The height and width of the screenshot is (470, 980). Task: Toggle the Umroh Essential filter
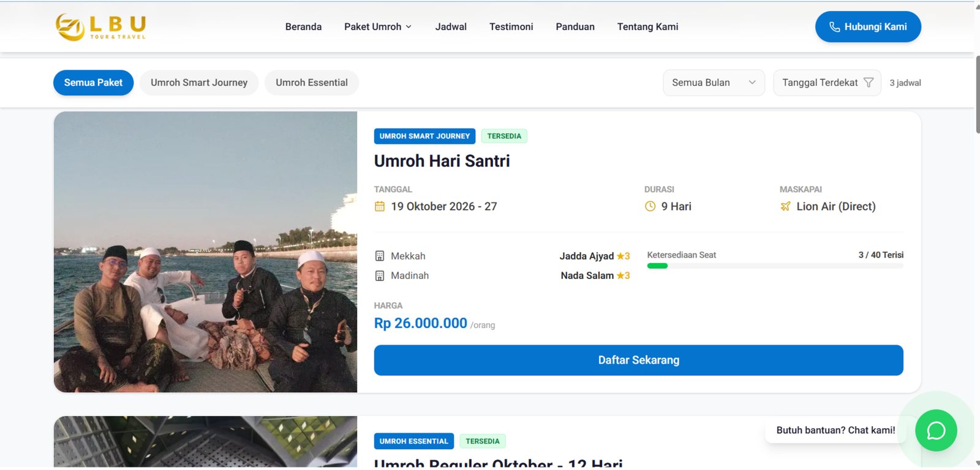click(312, 83)
